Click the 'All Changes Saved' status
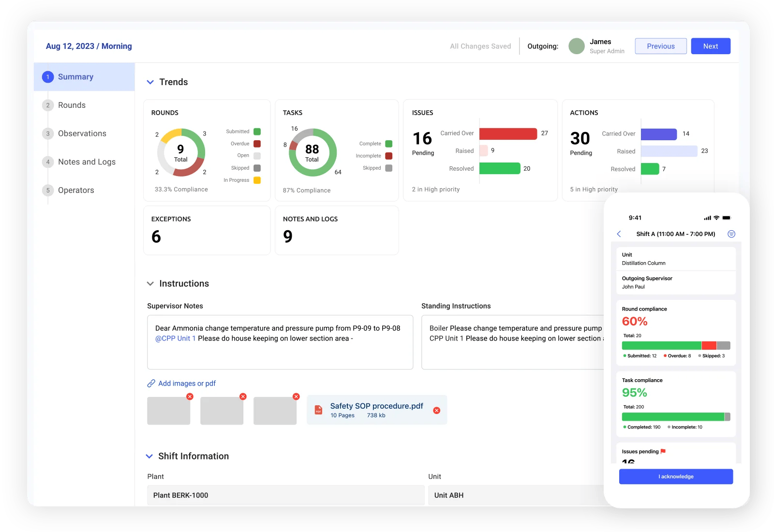The image size is (774, 532). tap(480, 46)
